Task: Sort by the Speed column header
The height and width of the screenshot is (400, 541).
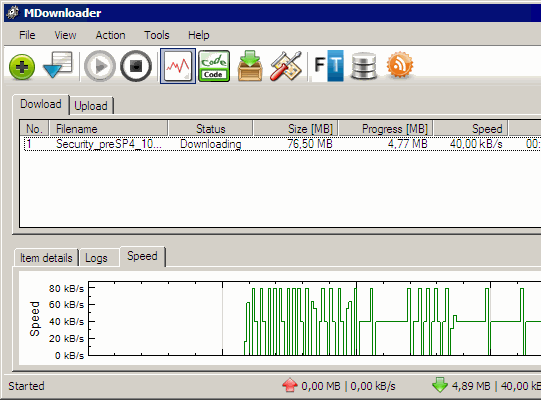Action: click(471, 129)
